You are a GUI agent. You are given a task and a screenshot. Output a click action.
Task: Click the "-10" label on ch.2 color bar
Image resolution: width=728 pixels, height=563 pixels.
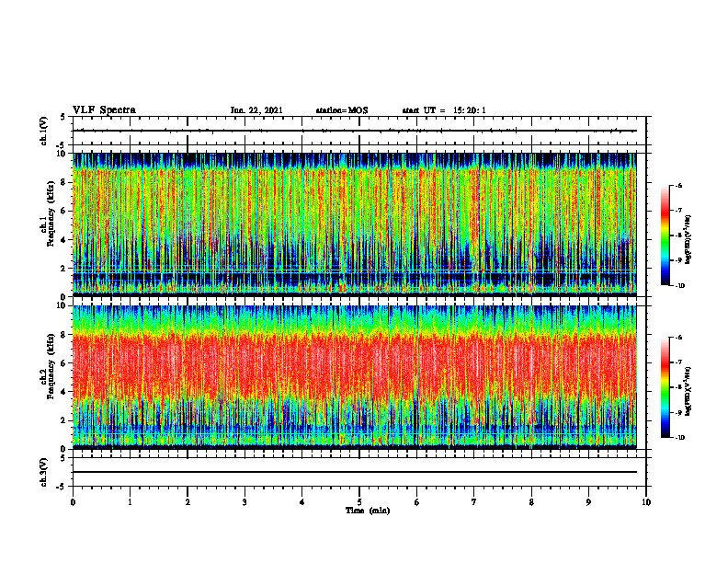tap(680, 438)
